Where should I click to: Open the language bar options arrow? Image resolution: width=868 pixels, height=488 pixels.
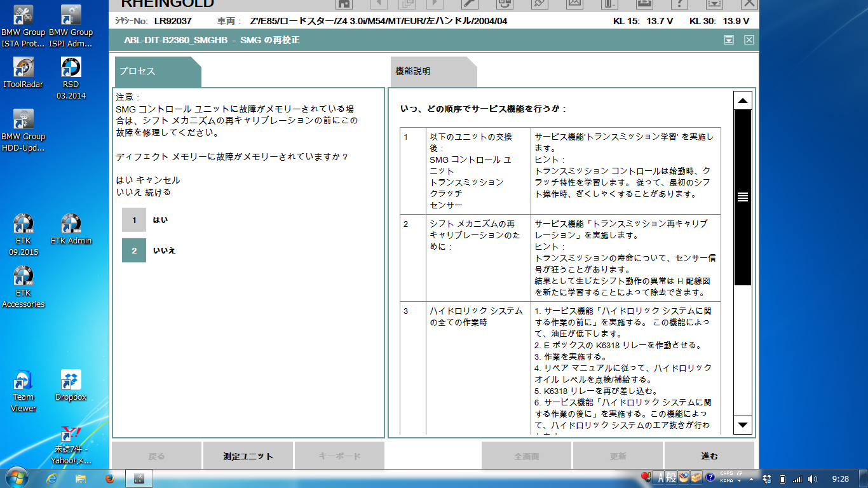point(739,481)
